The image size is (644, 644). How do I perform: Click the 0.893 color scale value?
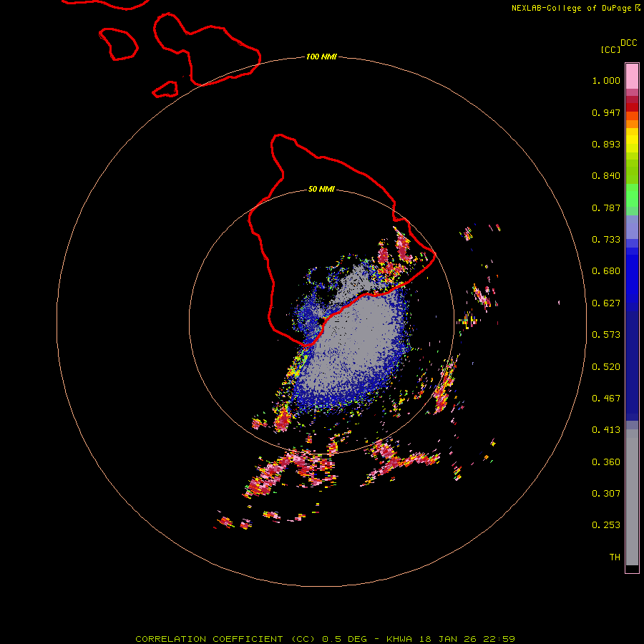(606, 144)
